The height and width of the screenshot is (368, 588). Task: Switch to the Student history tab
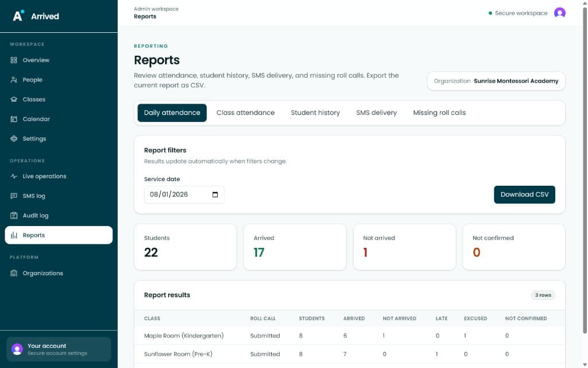(315, 113)
